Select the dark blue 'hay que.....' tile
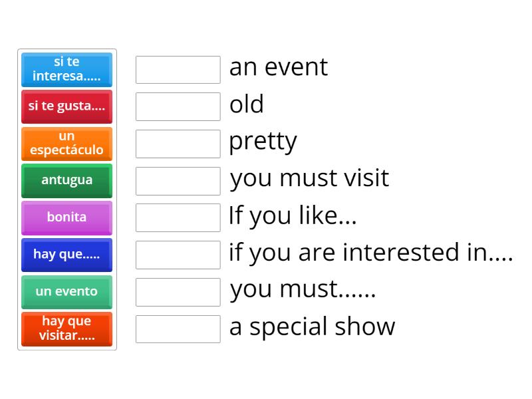Image resolution: width=532 pixels, height=399 pixels. pyautogui.click(x=66, y=255)
